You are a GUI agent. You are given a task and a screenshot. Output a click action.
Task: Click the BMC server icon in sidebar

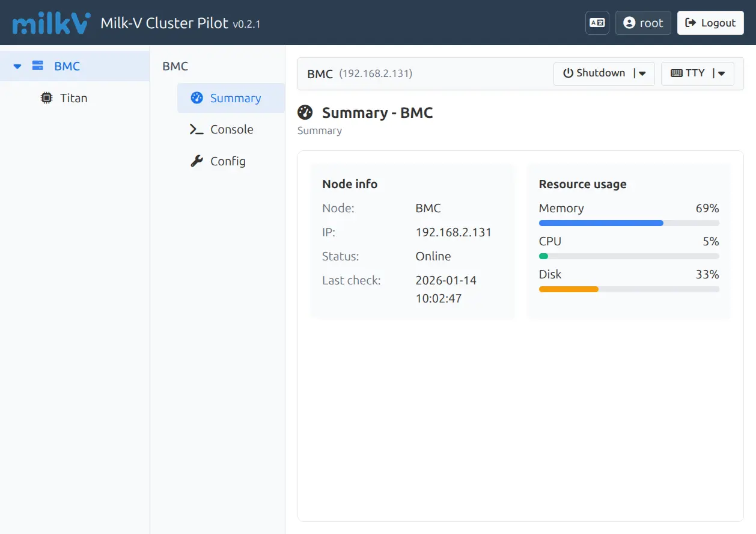38,66
